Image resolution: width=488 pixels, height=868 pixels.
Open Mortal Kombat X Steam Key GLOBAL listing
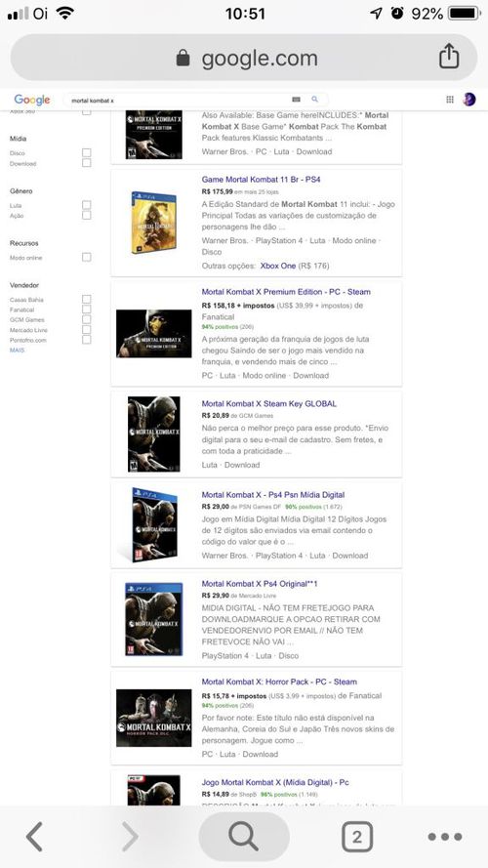tap(269, 403)
